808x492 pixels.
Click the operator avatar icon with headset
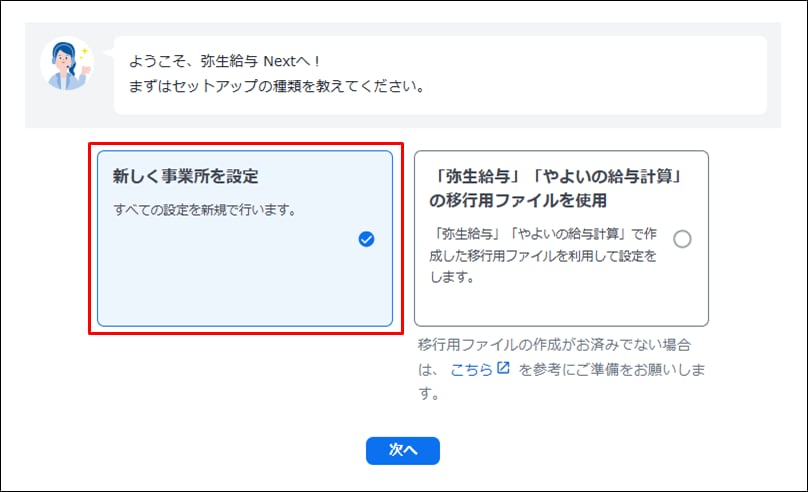(66, 65)
